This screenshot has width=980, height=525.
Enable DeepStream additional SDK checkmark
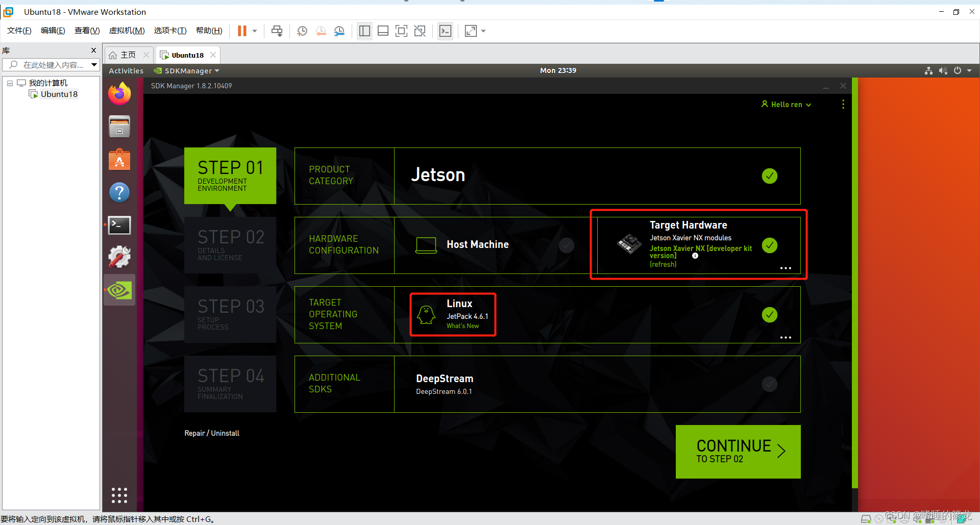[x=769, y=384]
